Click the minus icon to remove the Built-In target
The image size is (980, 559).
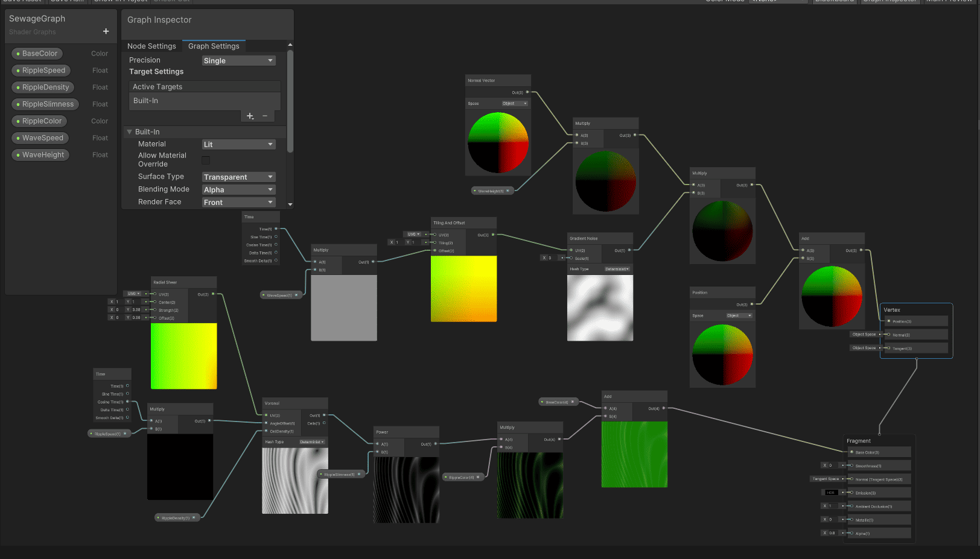[x=266, y=116]
